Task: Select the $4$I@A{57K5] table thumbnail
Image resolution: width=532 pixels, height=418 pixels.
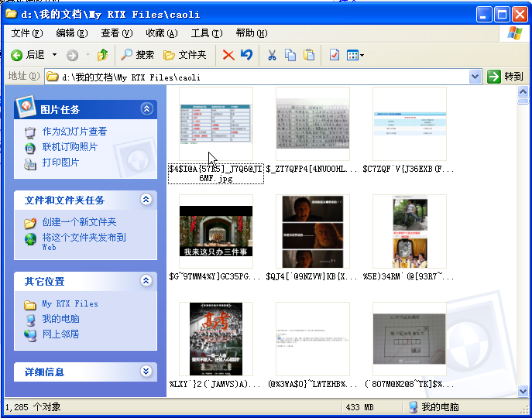Action: coord(216,124)
